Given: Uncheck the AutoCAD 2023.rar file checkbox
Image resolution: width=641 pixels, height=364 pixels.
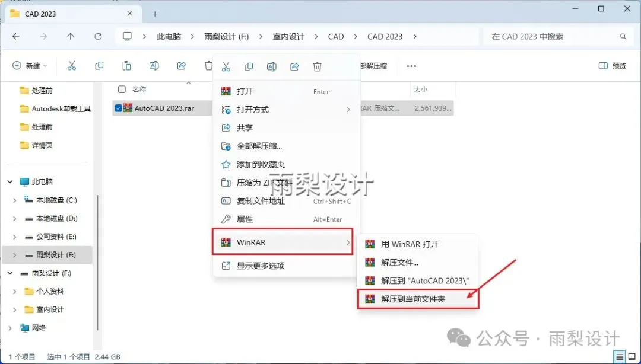Looking at the screenshot, I should tap(119, 108).
